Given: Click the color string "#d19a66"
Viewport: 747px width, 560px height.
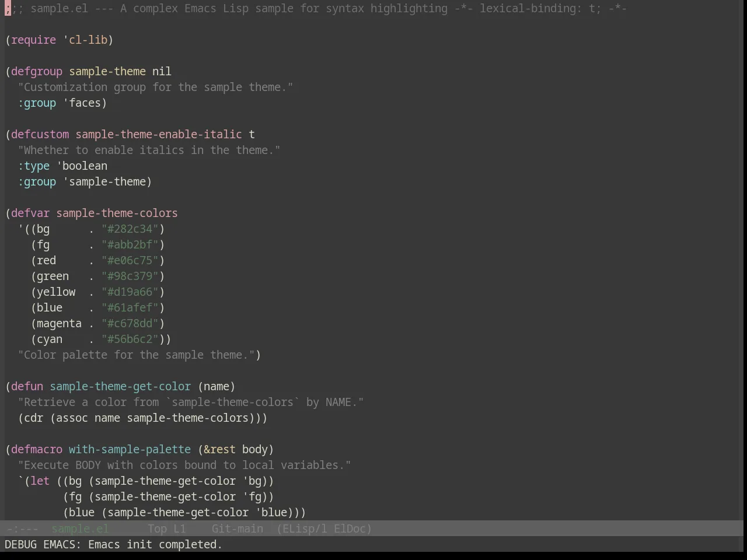Looking at the screenshot, I should pyautogui.click(x=130, y=292).
